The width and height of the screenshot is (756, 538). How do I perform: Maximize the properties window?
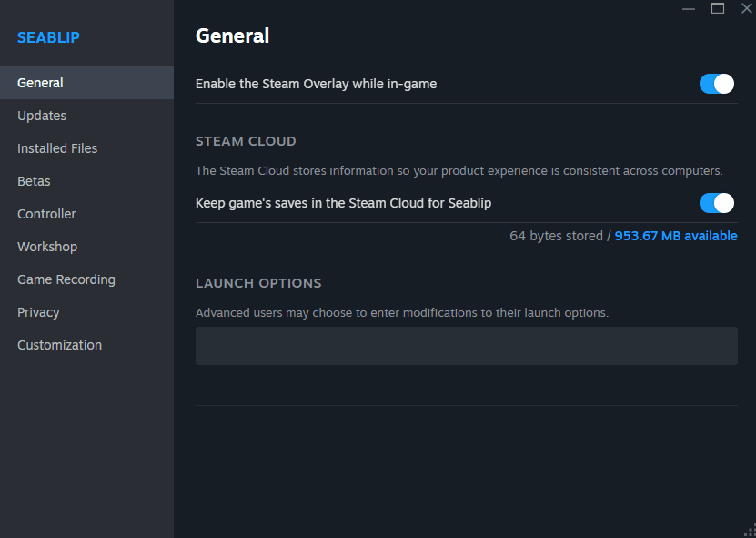click(x=718, y=9)
